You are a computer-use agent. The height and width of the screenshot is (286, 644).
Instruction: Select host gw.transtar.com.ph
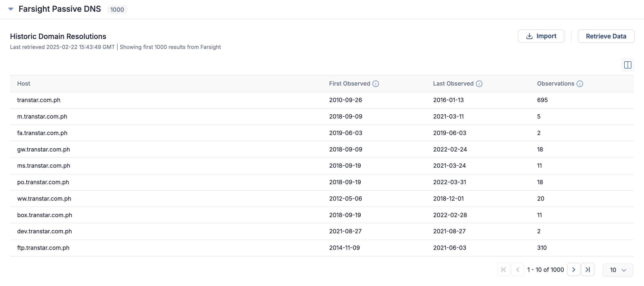pyautogui.click(x=44, y=149)
